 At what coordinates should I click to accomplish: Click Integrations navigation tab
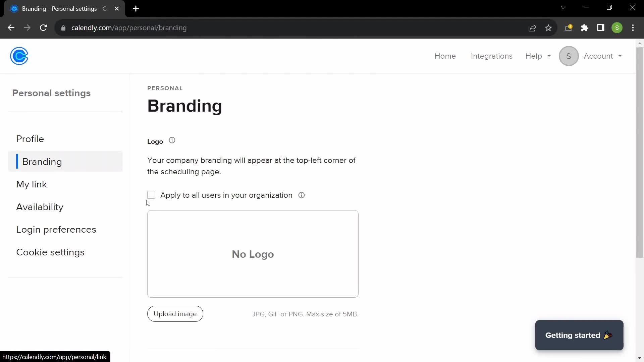coord(492,56)
